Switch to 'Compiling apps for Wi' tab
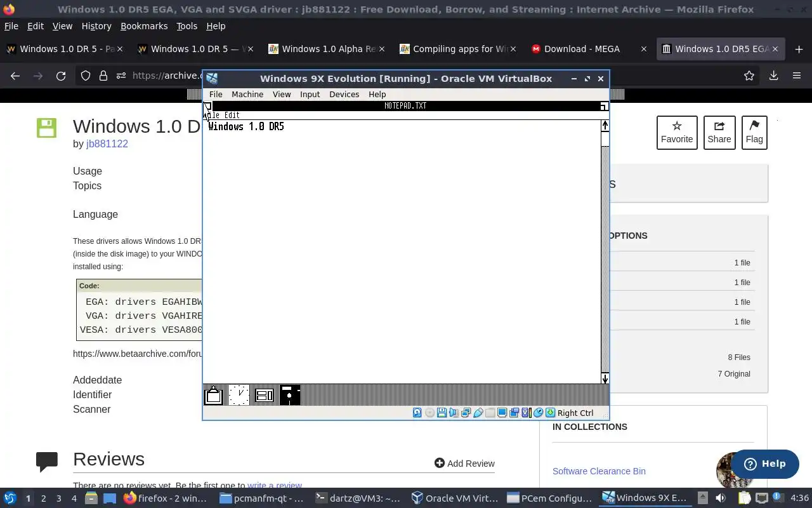812x508 pixels. [459, 49]
